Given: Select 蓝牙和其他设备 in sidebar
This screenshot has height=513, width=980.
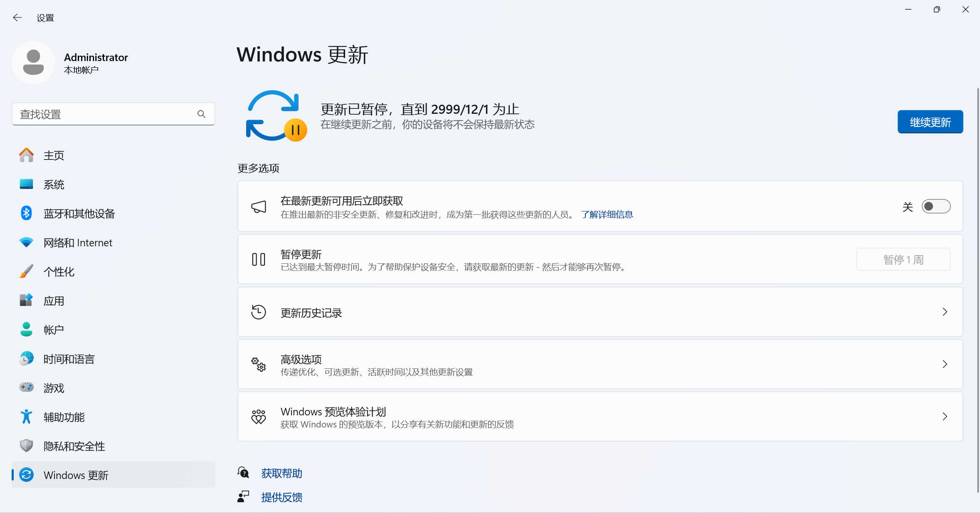Looking at the screenshot, I should point(114,214).
